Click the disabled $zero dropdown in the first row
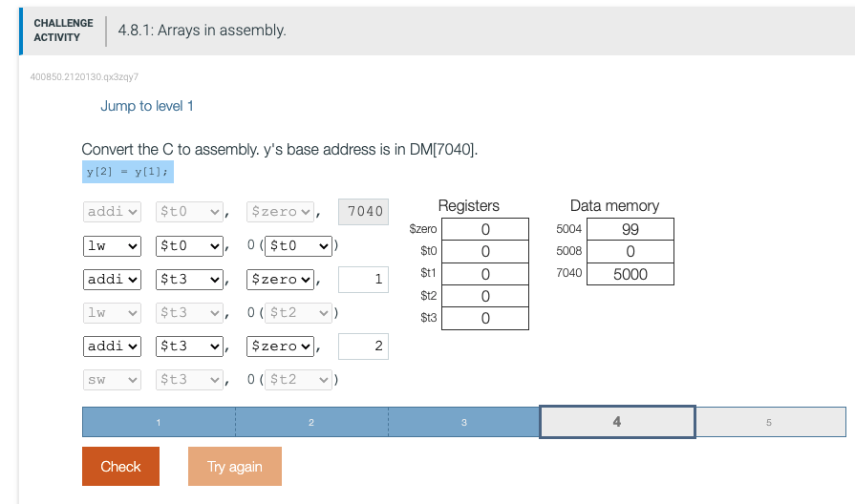This screenshot has width=855, height=504. [x=280, y=212]
